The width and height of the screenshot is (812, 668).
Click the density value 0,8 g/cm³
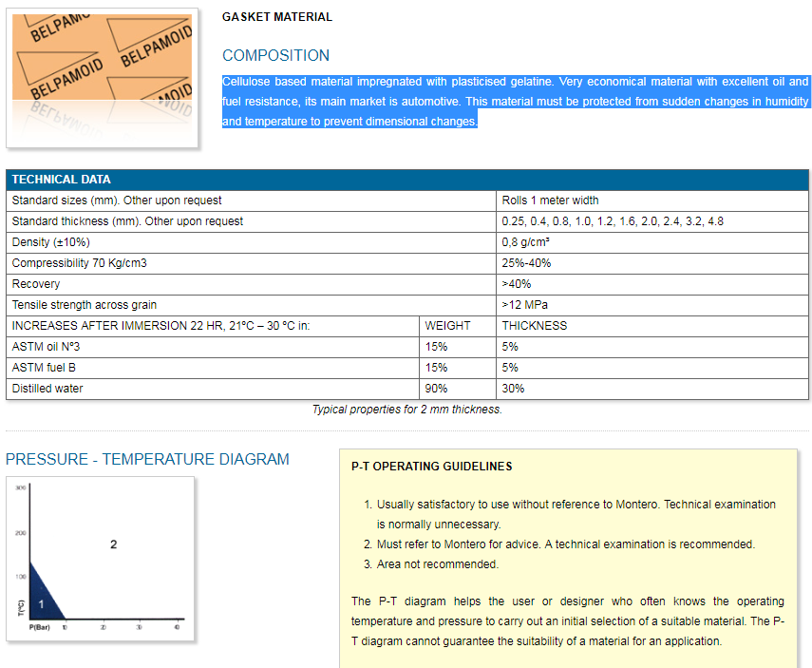[526, 242]
